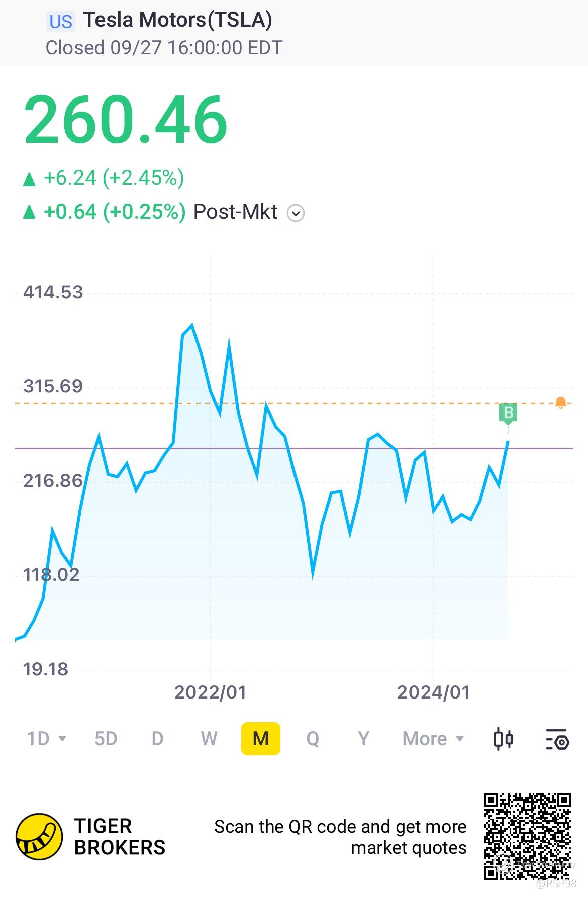
Task: Tap the US market badge
Action: click(61, 22)
